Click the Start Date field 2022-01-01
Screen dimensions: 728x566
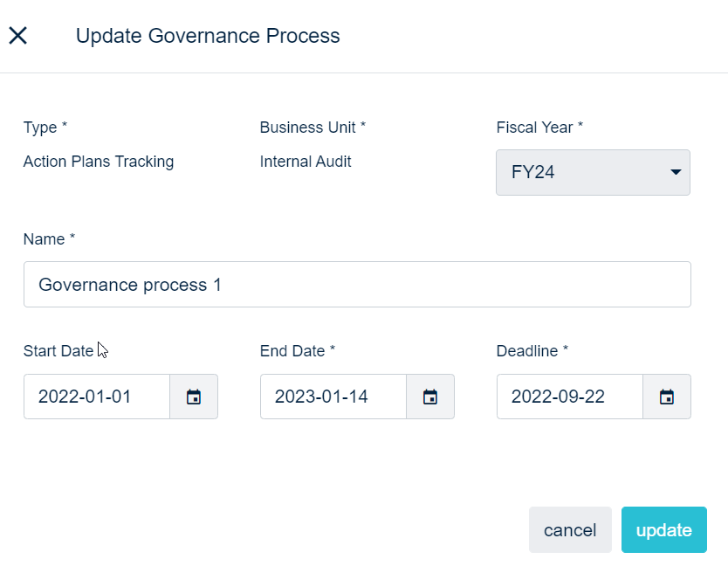[x=97, y=397]
